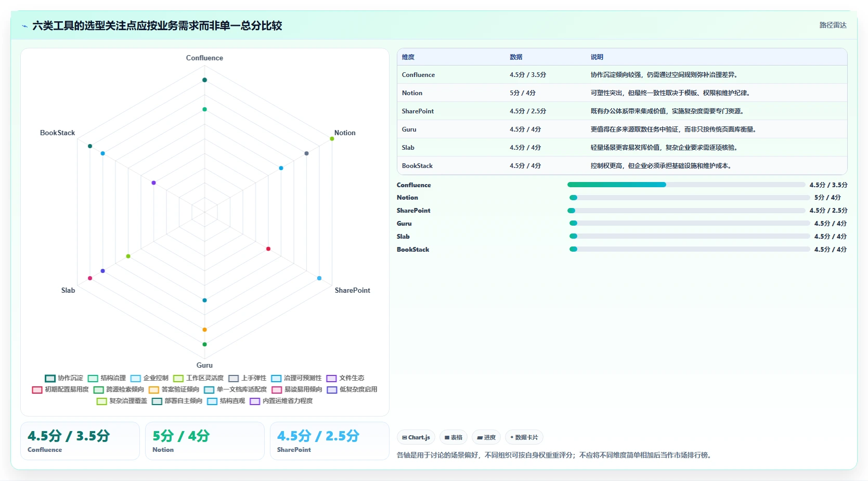Select the BookStack row in the table
This screenshot has height=481, width=868.
click(x=622, y=166)
